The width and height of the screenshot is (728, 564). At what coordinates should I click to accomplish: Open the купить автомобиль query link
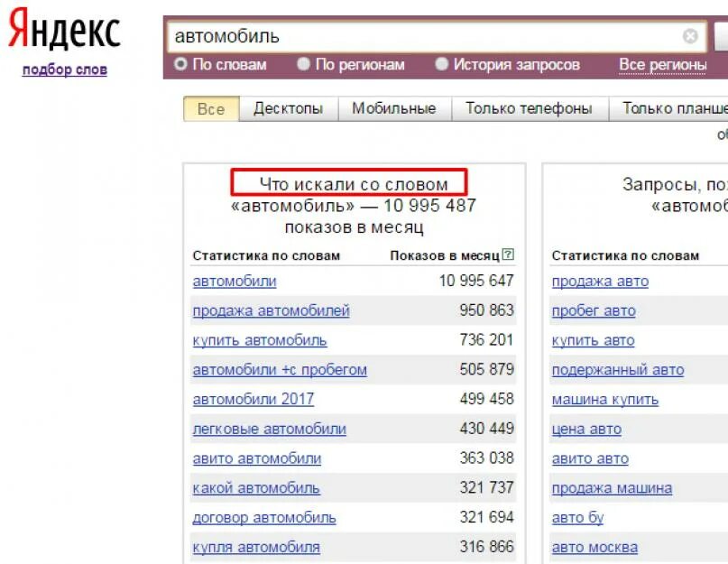[260, 340]
